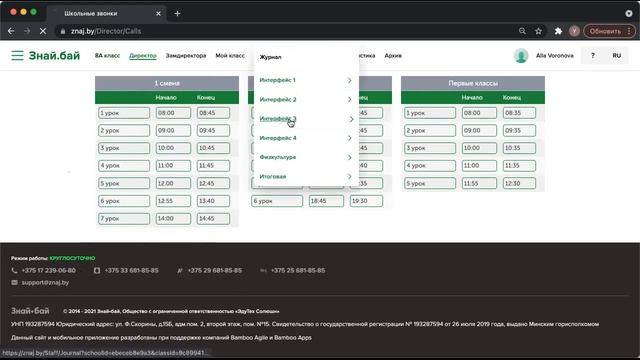
Task: Click the support@znaj.by email link
Action: (45, 282)
